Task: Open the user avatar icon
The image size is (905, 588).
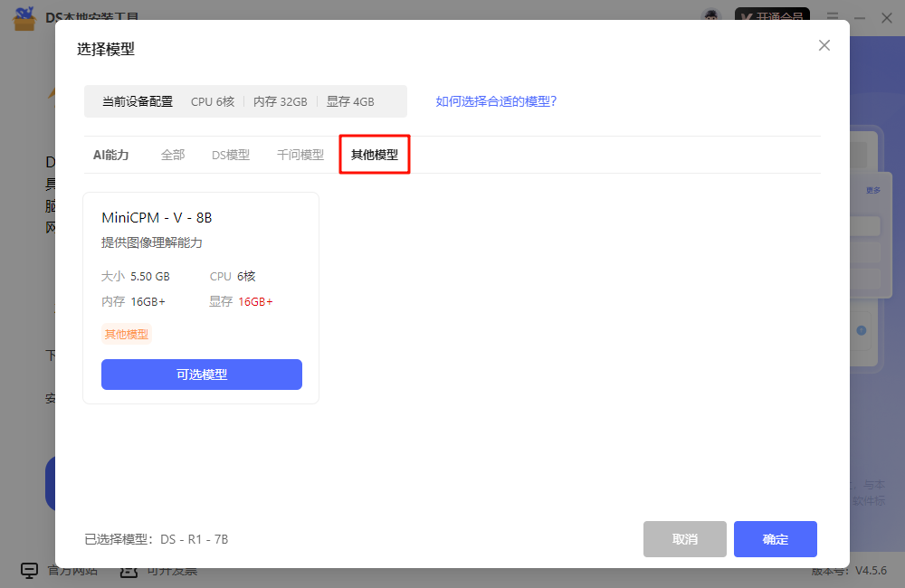Action: click(x=711, y=16)
